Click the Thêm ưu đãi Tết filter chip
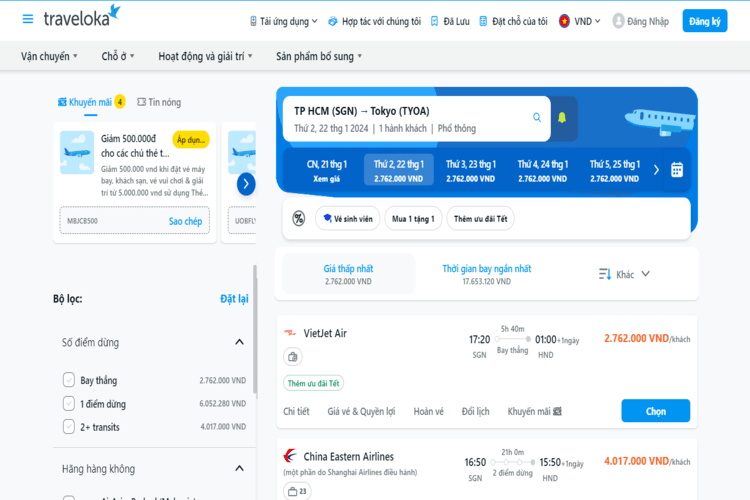Image resolution: width=750 pixels, height=500 pixels. pyautogui.click(x=480, y=219)
